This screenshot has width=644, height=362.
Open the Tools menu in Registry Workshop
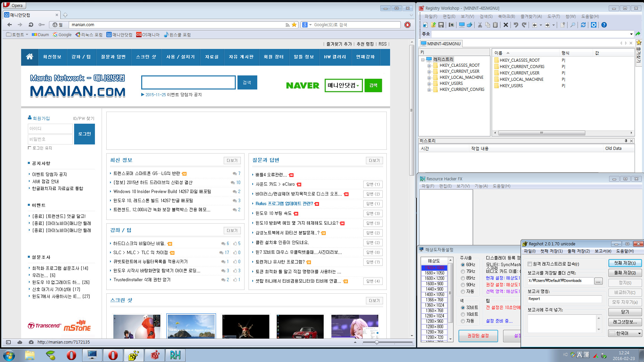pyautogui.click(x=553, y=16)
